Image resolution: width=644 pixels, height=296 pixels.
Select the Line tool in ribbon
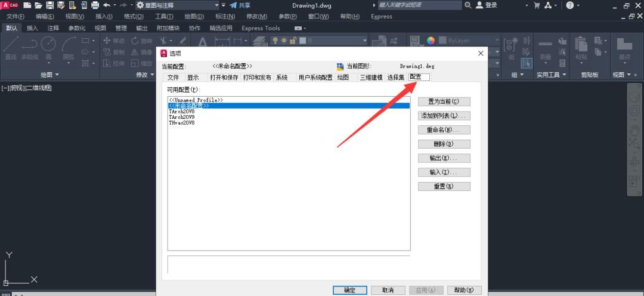click(11, 48)
